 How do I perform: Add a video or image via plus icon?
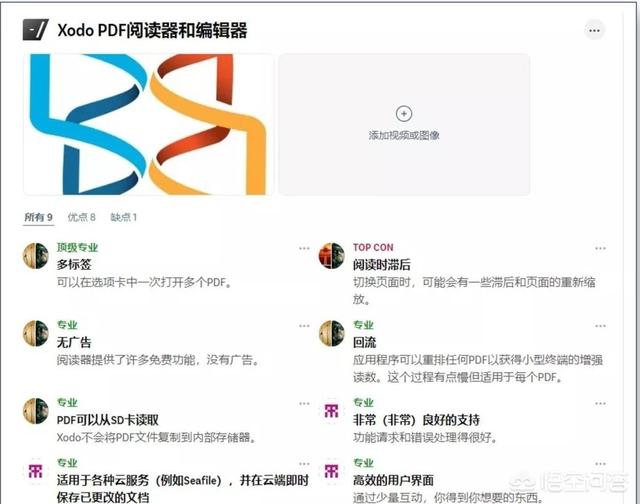[404, 113]
